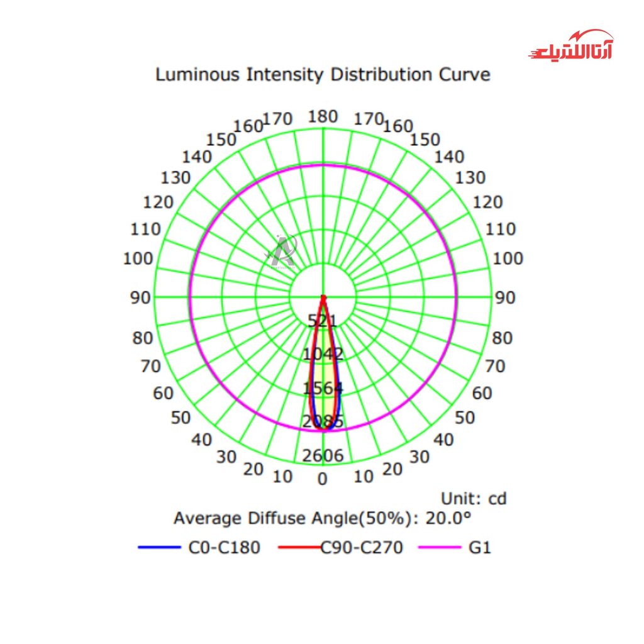This screenshot has height=644, width=644.
Task: Click the red center point of the polar plot
Action: point(323,297)
